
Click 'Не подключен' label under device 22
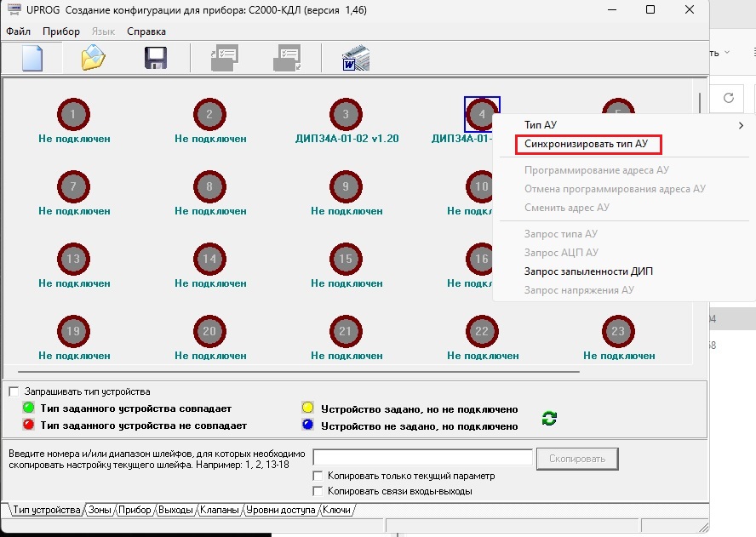(x=483, y=356)
